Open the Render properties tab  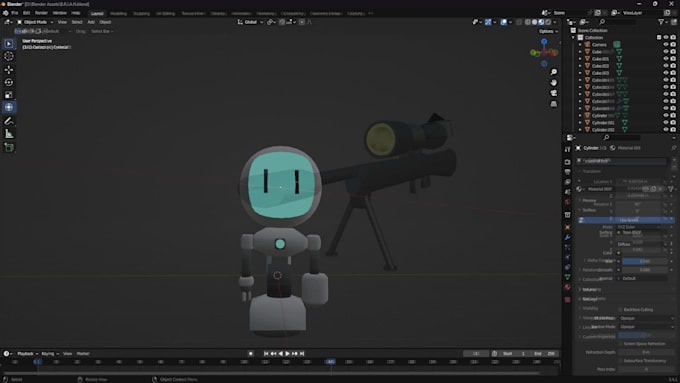pyautogui.click(x=568, y=162)
